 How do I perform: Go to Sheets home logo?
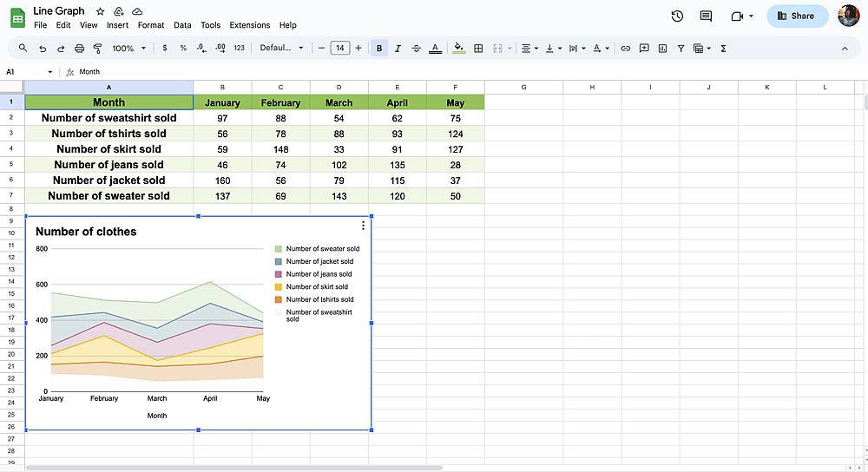click(x=17, y=17)
